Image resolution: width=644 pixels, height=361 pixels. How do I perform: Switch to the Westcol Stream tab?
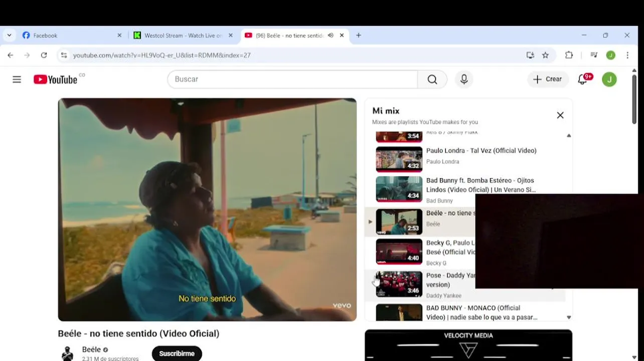click(x=180, y=36)
